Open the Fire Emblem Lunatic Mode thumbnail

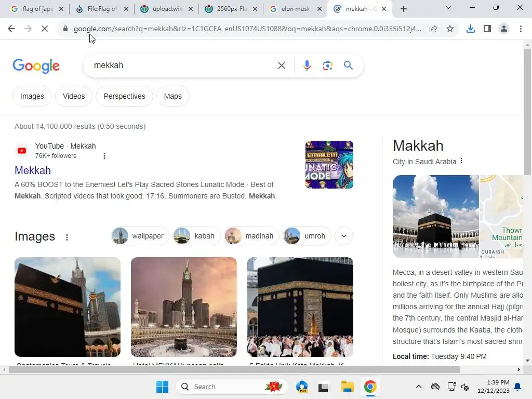pyautogui.click(x=329, y=165)
